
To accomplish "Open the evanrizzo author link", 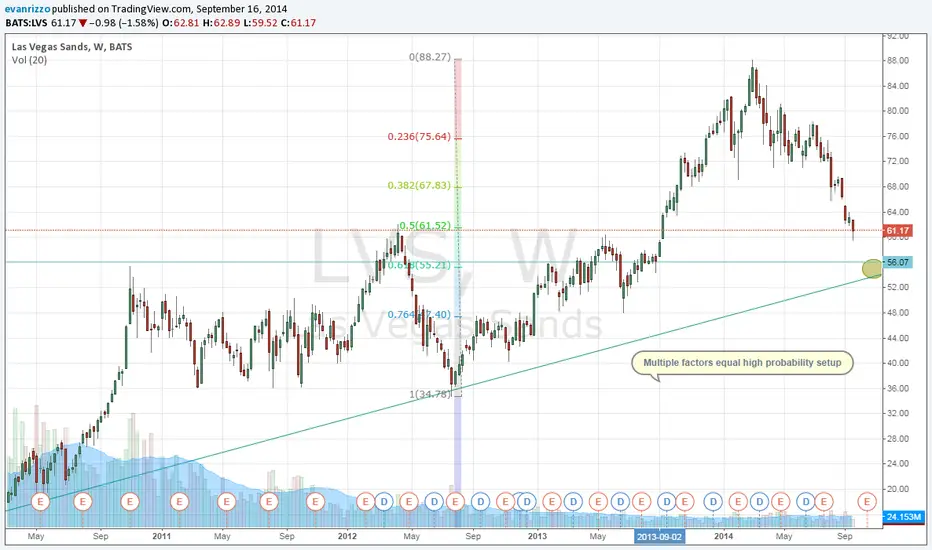I will click(27, 9).
